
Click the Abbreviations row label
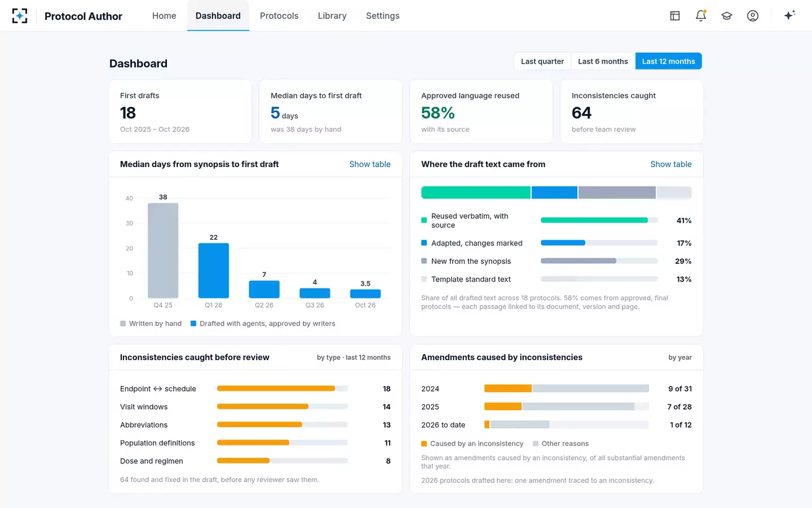[x=144, y=425]
